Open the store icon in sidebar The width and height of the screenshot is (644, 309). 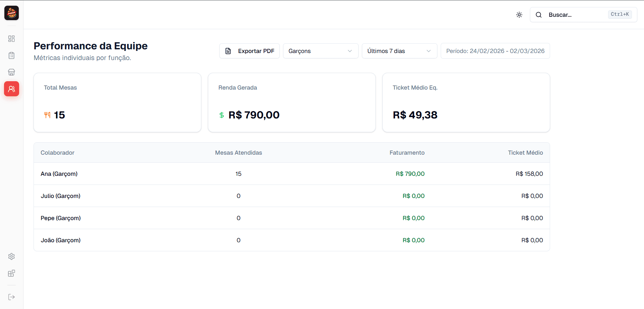click(x=11, y=72)
